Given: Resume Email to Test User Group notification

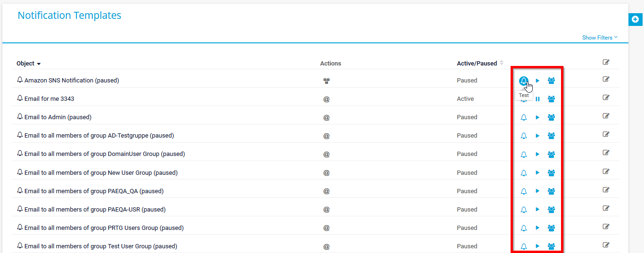Looking at the screenshot, I should [537, 246].
